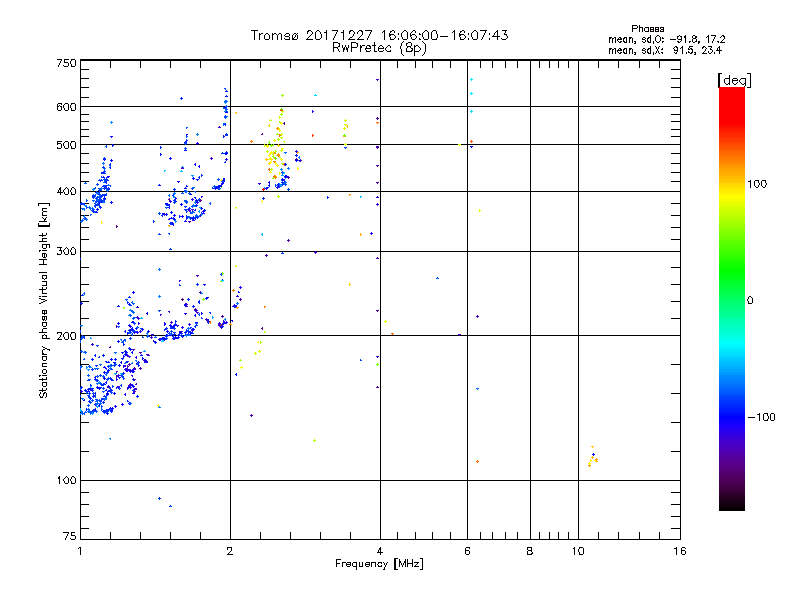This screenshot has width=800, height=600.
Task: Pick the black bottom of the colorbar
Action: (732, 503)
